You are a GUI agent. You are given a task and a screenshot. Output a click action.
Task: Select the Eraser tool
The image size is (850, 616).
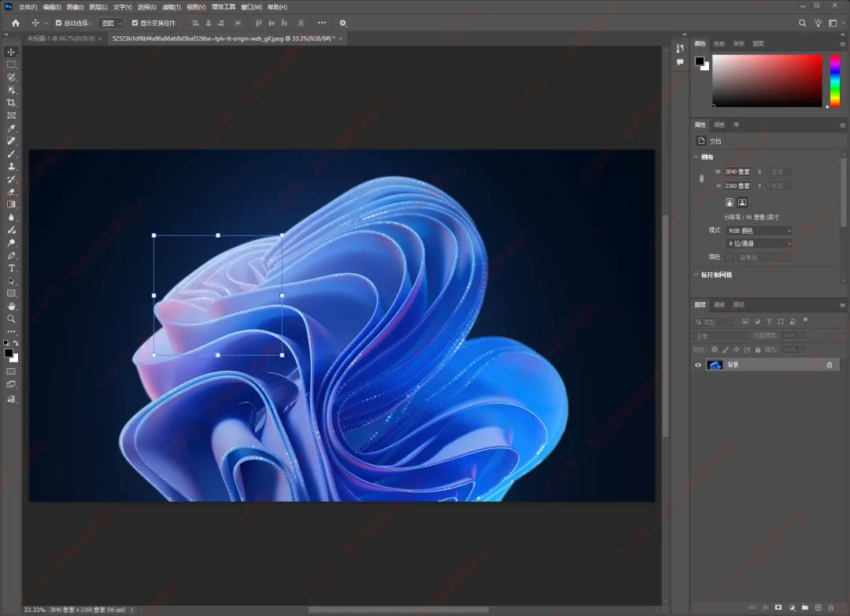pos(11,192)
